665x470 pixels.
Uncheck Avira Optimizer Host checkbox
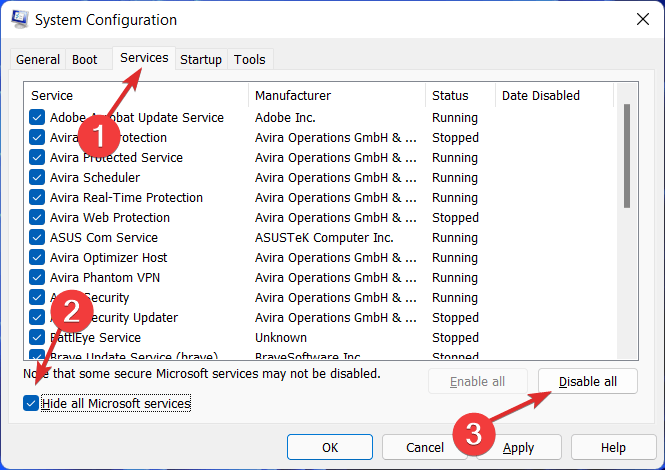coord(37,257)
